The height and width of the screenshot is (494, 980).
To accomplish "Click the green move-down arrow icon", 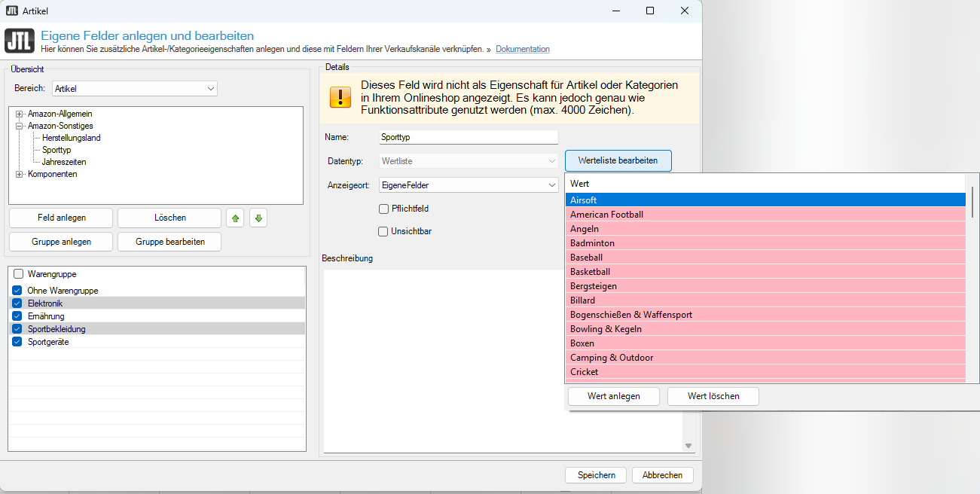I will (258, 218).
